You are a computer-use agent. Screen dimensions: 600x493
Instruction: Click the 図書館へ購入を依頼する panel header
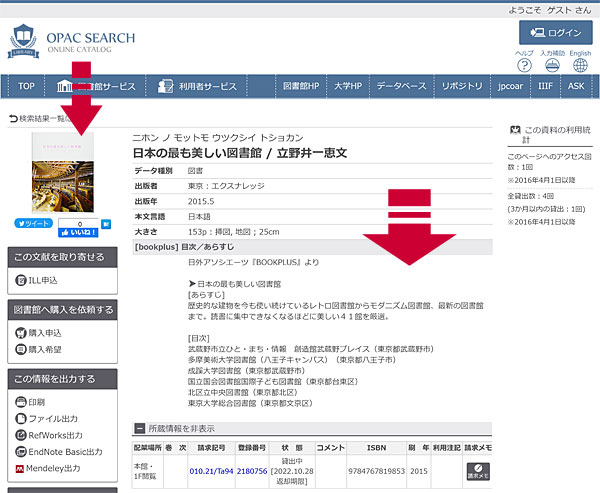(x=62, y=310)
